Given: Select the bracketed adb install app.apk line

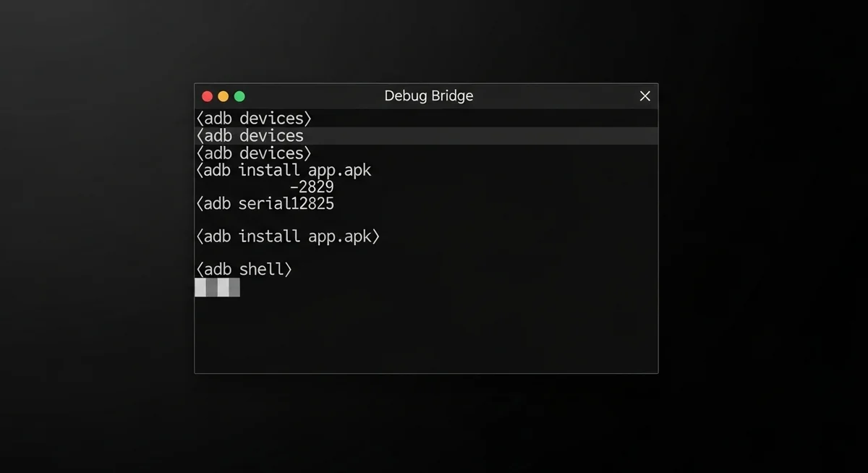Looking at the screenshot, I should [x=287, y=236].
